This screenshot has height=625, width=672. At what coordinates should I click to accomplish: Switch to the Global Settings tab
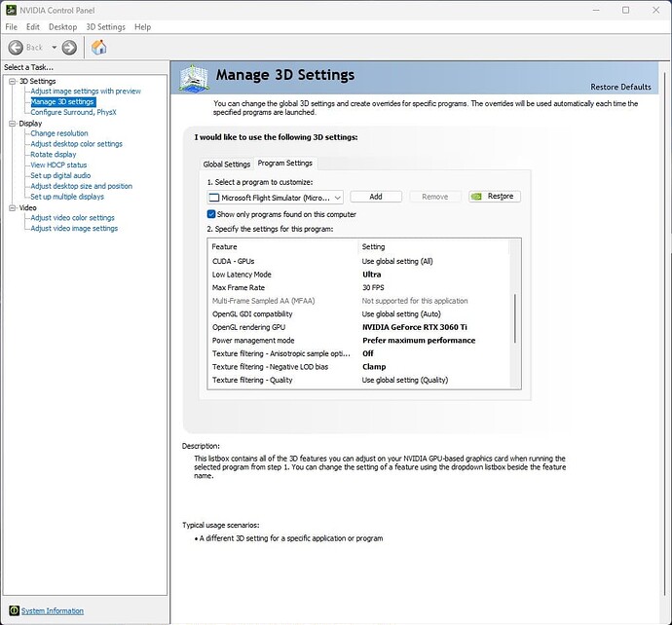click(226, 164)
